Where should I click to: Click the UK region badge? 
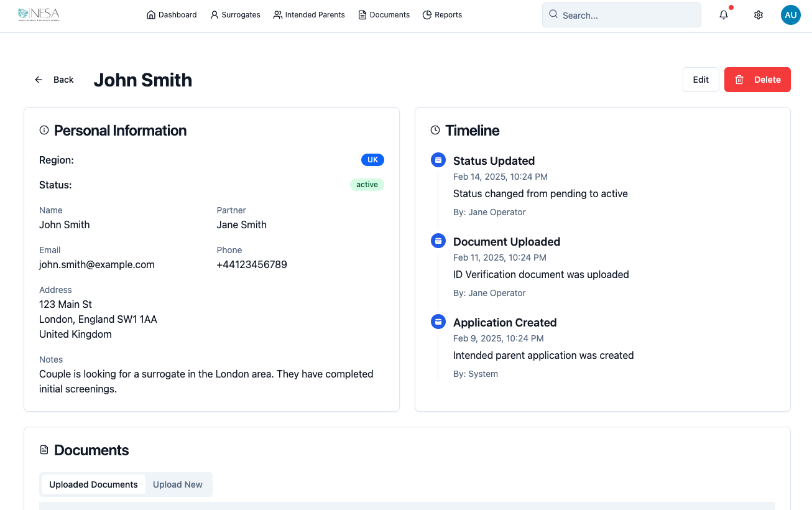[372, 160]
